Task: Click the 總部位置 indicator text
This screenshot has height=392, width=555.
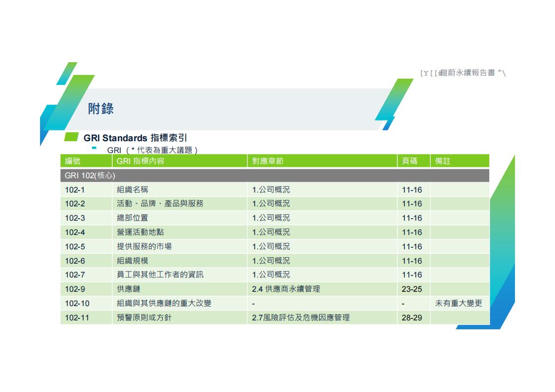Action: (132, 218)
